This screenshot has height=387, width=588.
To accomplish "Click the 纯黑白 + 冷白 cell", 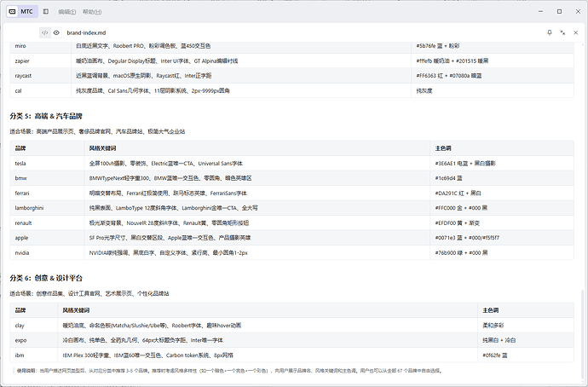I will tap(526, 340).
